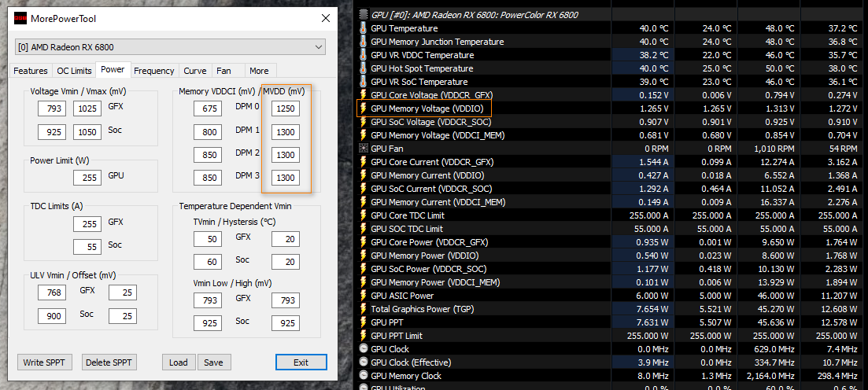Click lightning icon beside GPU Memory Current (VDDIO)
868x390 pixels.
[x=363, y=175]
